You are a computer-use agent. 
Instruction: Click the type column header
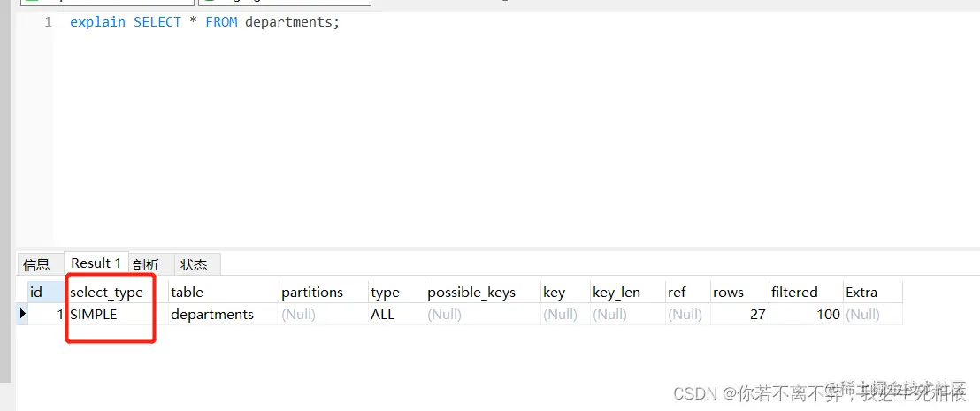pos(395,293)
